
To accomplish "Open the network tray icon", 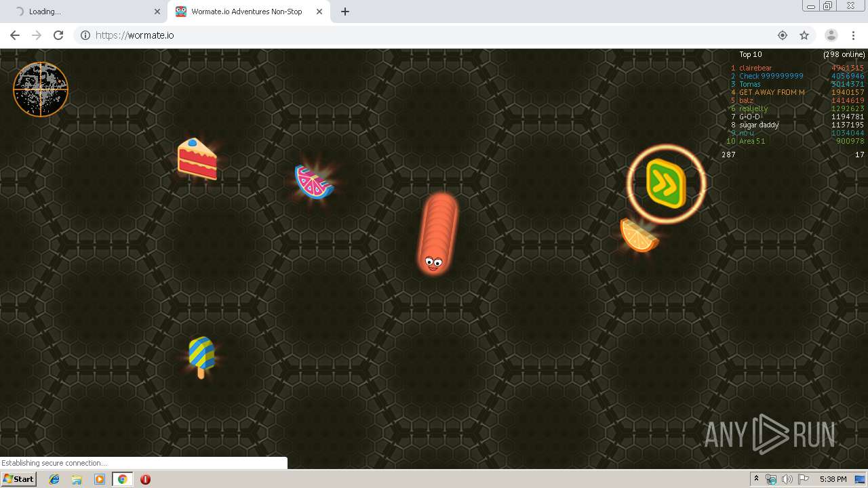I will pos(771,479).
